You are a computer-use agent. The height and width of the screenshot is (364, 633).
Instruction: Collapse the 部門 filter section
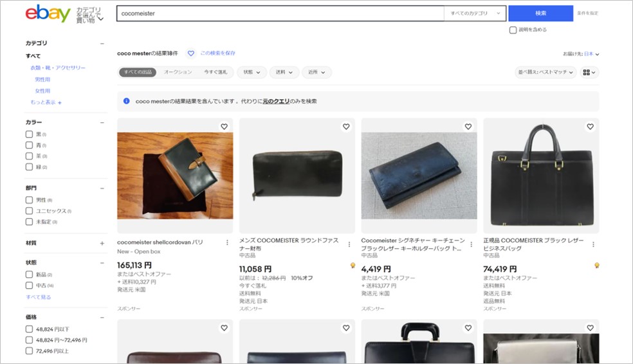point(102,188)
